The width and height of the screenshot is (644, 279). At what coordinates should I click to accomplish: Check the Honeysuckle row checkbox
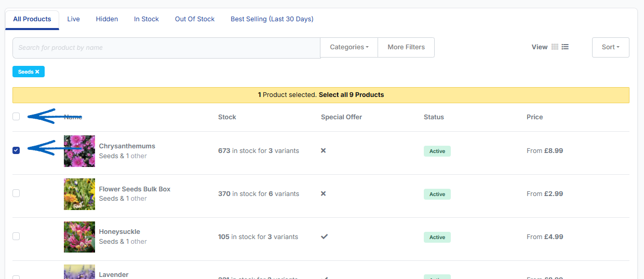[16, 236]
